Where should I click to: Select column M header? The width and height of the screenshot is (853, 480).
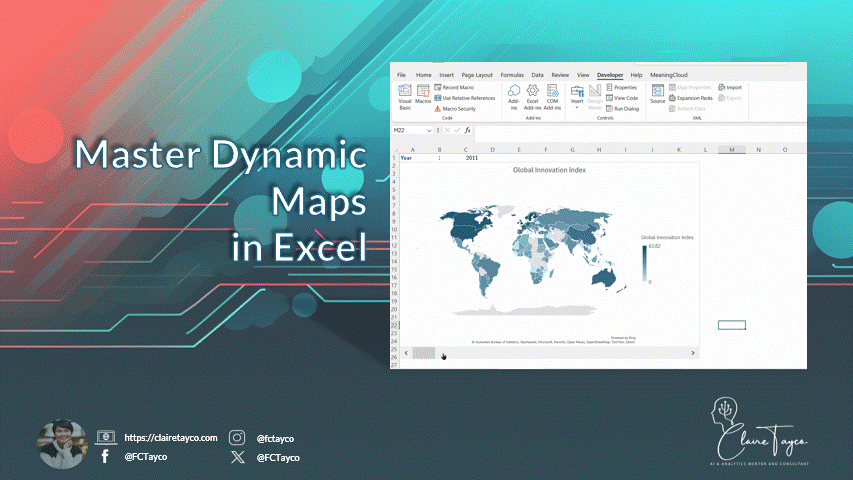click(x=732, y=150)
